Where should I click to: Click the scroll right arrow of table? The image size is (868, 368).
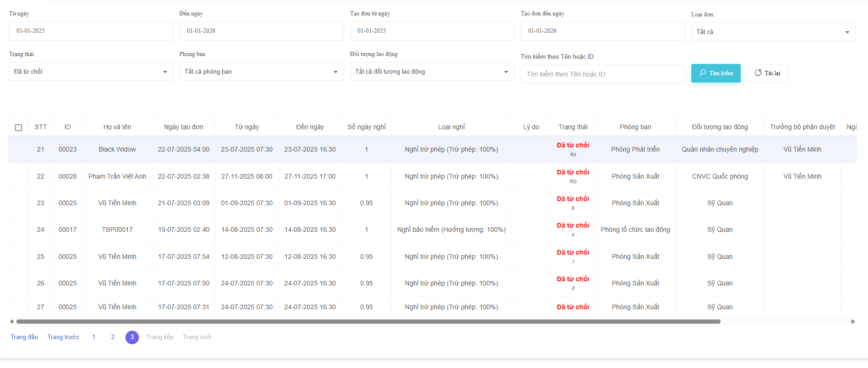(x=853, y=321)
